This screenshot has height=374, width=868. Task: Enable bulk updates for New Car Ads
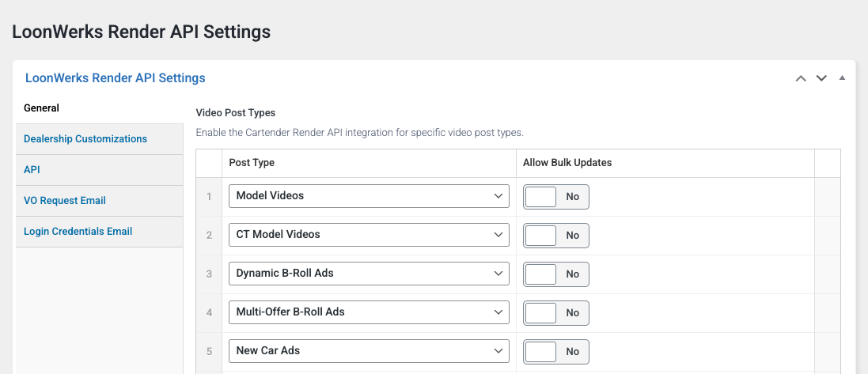[x=556, y=352]
